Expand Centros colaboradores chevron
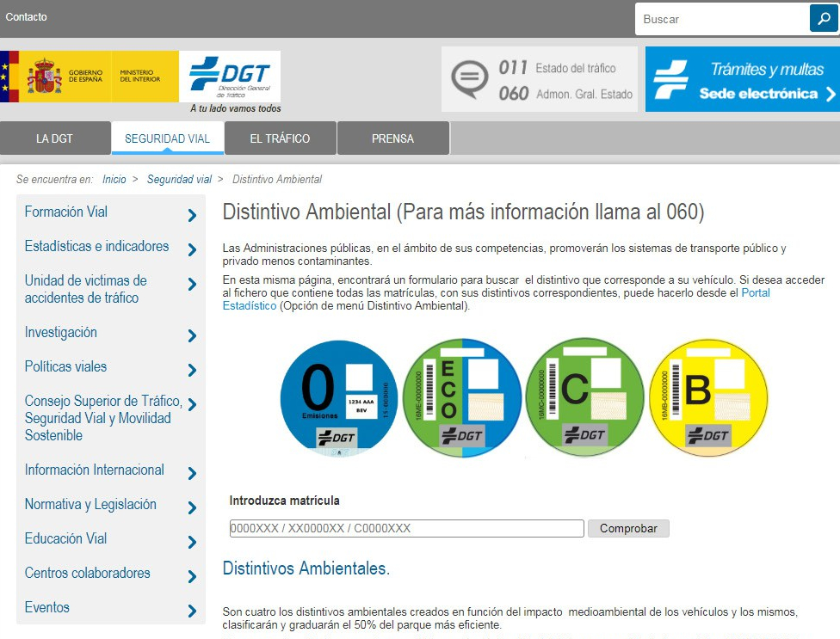840x639 pixels. (192, 576)
